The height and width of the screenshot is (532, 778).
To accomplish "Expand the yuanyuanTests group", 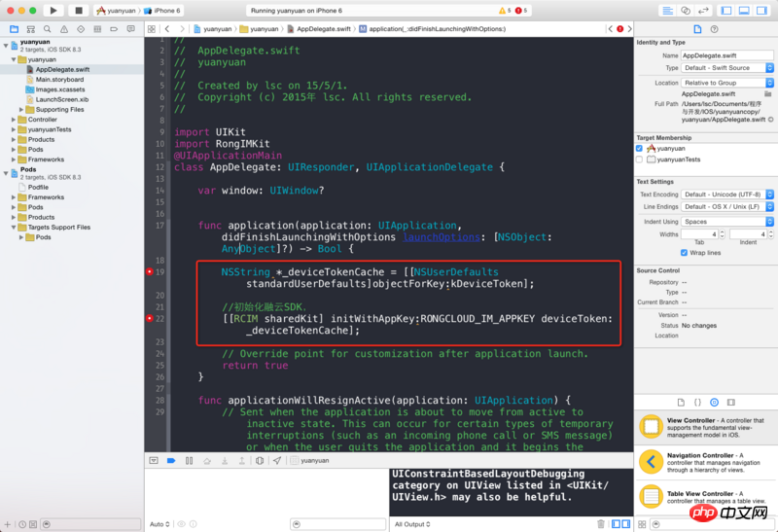I will [14, 129].
